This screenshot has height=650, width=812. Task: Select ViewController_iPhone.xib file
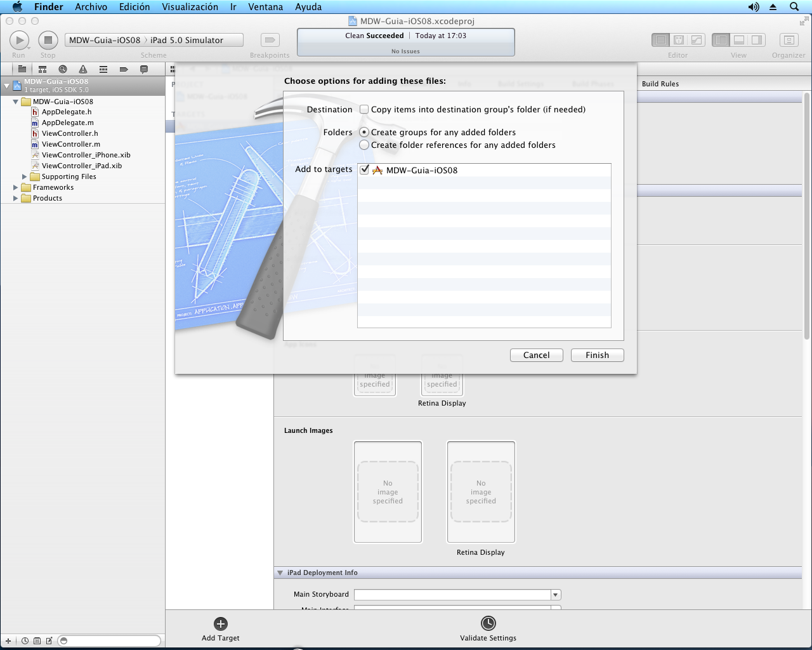click(x=86, y=155)
